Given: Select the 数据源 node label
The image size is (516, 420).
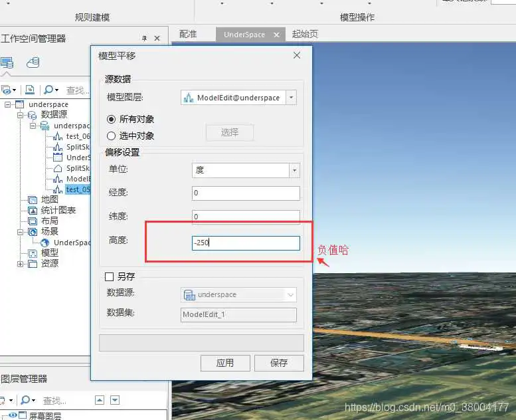Looking at the screenshot, I should pos(54,114).
